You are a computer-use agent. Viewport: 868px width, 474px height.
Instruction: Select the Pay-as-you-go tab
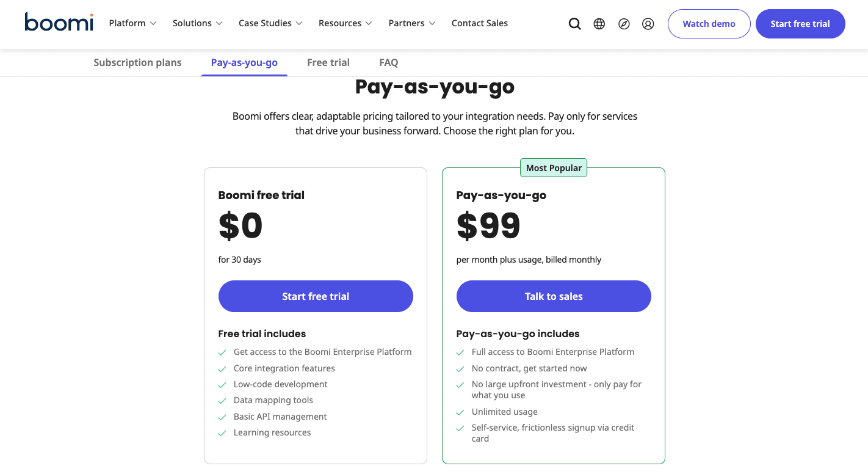click(244, 62)
